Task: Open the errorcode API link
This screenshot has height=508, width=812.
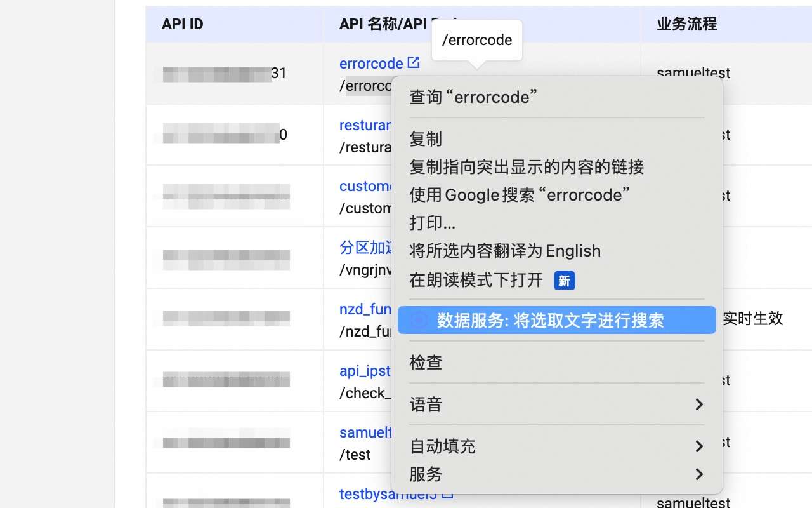Action: (371, 63)
